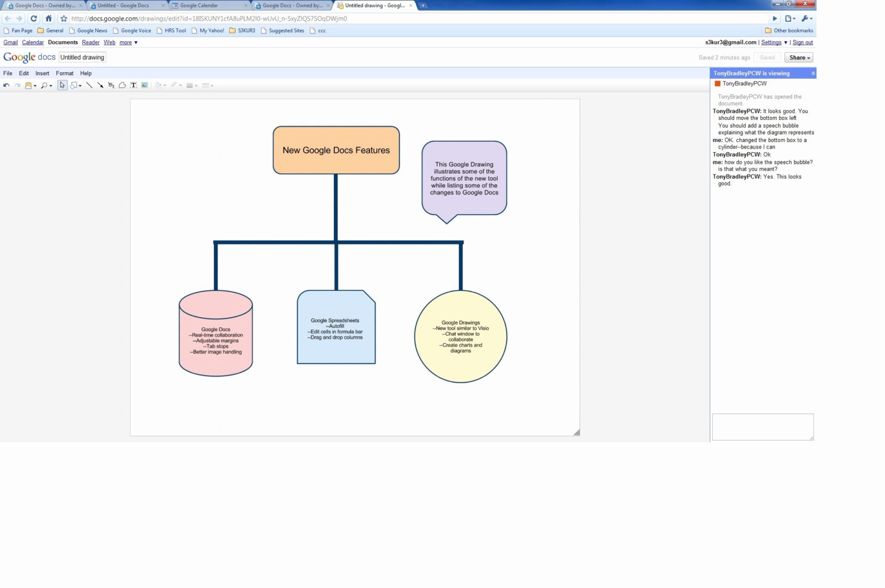Click the browser Forward button

[x=19, y=19]
